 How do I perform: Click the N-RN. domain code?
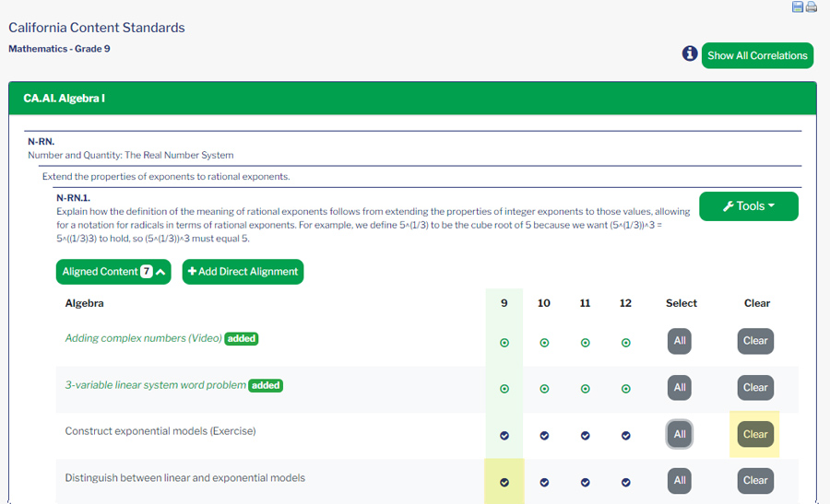point(41,142)
